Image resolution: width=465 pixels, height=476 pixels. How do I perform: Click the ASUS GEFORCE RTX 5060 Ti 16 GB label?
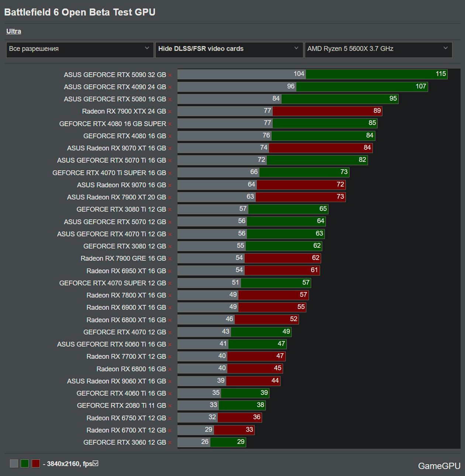111,344
